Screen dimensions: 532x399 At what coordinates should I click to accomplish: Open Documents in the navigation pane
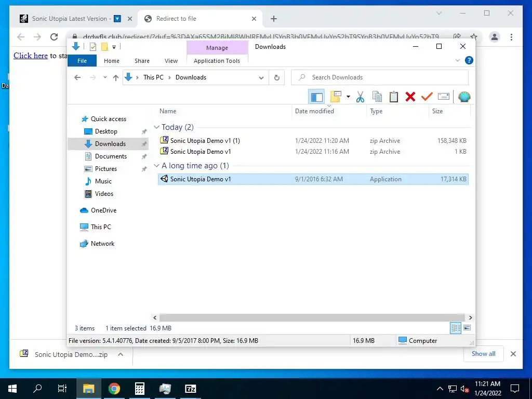point(111,156)
